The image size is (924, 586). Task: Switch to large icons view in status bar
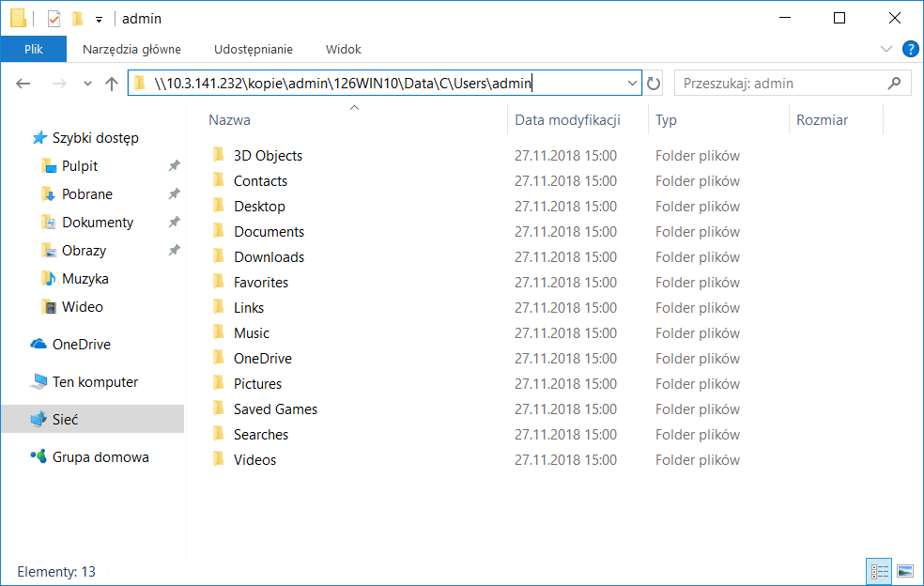905,571
